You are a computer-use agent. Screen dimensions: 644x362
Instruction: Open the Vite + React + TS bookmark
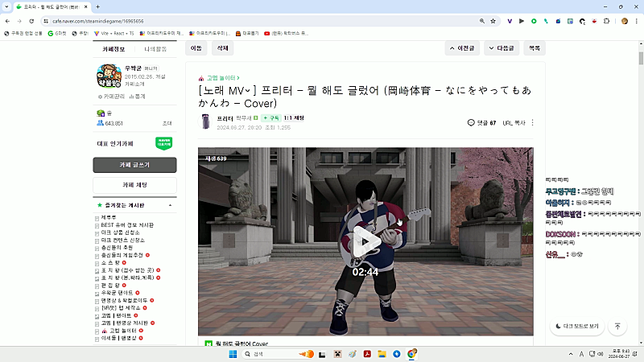click(x=114, y=33)
